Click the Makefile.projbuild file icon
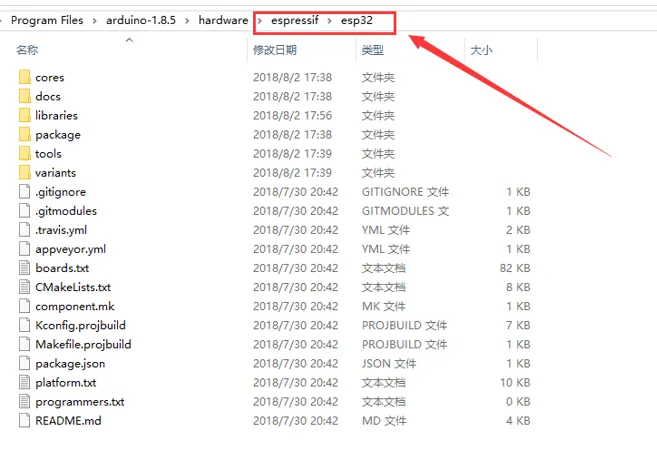The image size is (657, 463). (25, 344)
